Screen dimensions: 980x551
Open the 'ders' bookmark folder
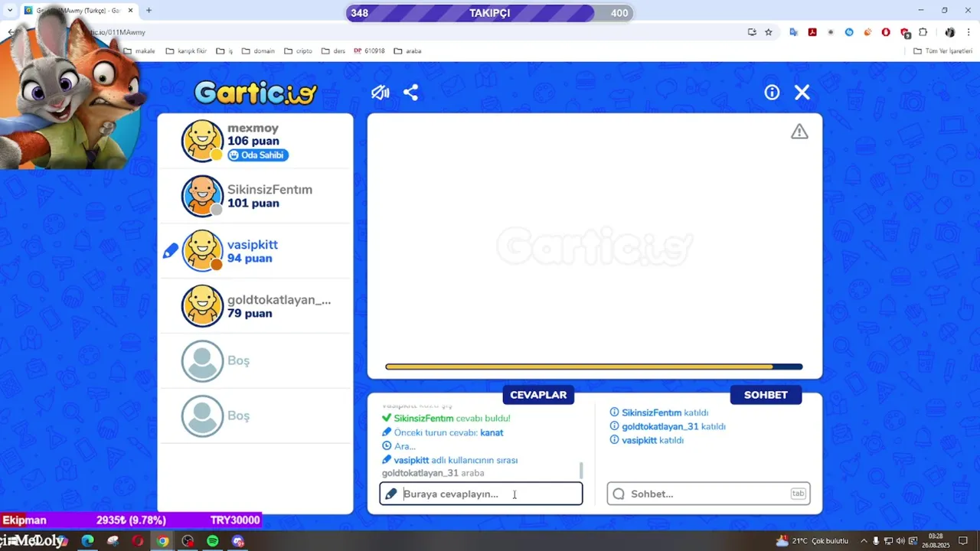click(x=334, y=51)
